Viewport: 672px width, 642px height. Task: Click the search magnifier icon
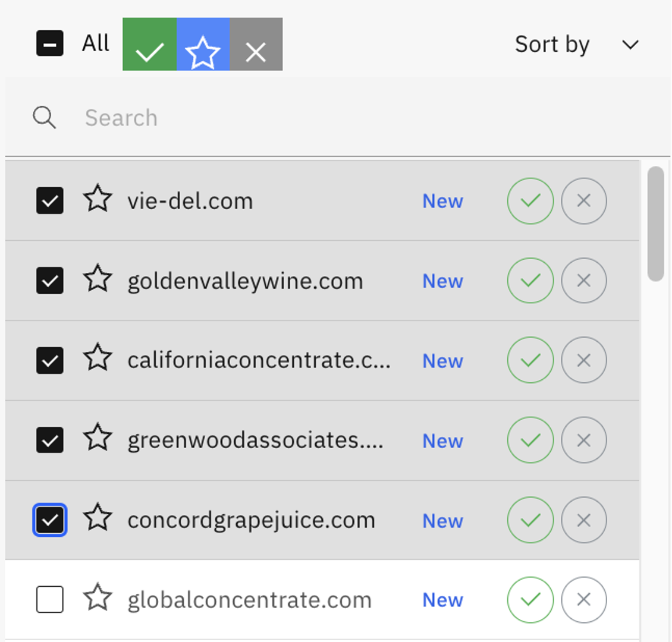(44, 118)
